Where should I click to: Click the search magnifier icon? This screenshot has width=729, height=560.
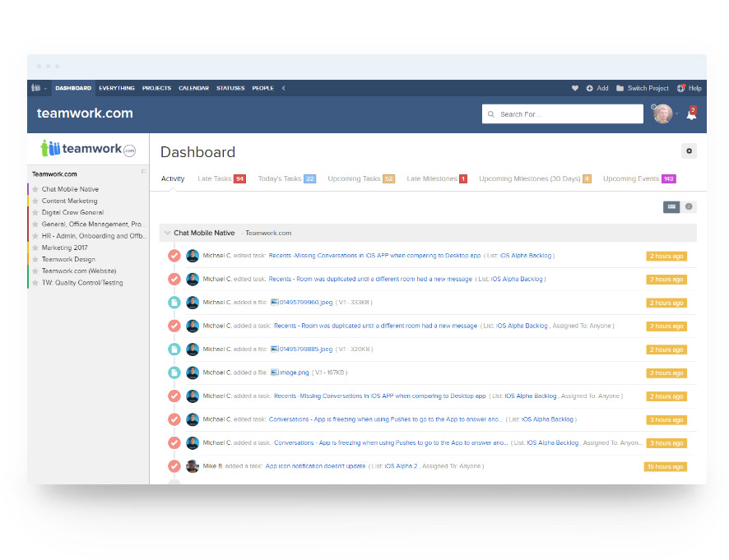pyautogui.click(x=491, y=114)
